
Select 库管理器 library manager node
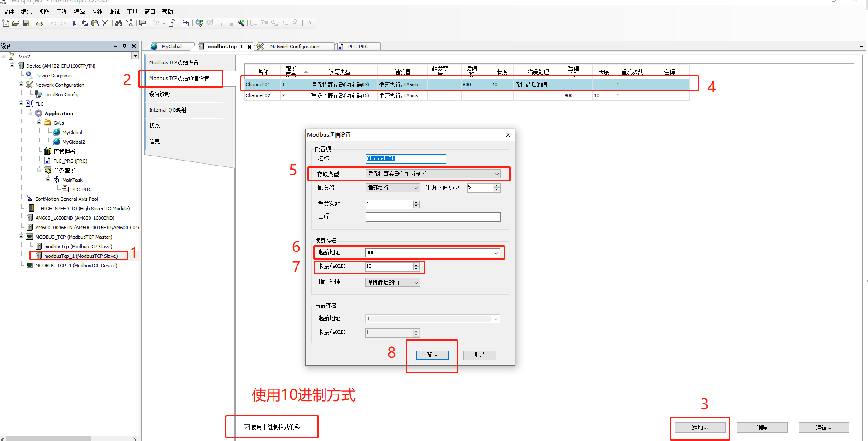tap(64, 152)
